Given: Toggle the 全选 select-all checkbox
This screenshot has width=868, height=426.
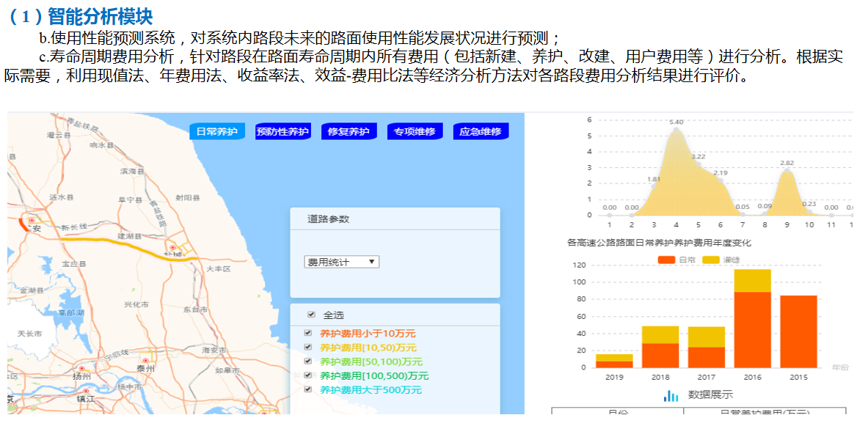Looking at the screenshot, I should click(313, 314).
